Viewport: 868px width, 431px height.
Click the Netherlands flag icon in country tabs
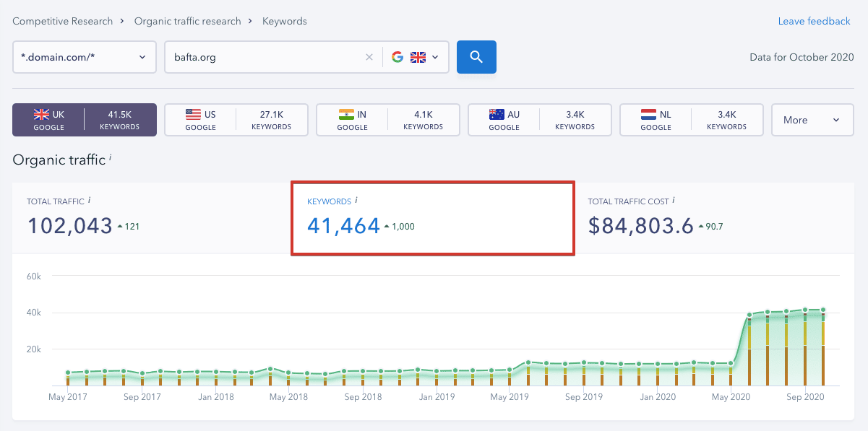(x=648, y=114)
